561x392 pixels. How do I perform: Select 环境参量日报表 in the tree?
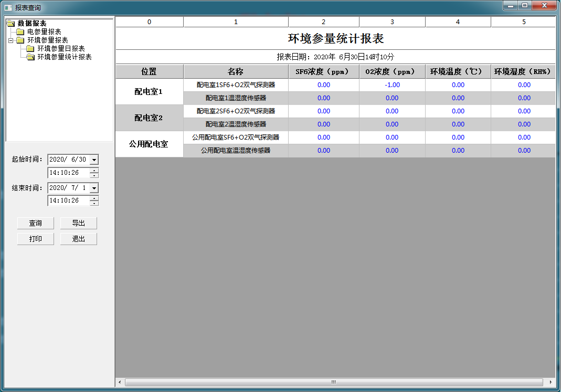pyautogui.click(x=61, y=48)
